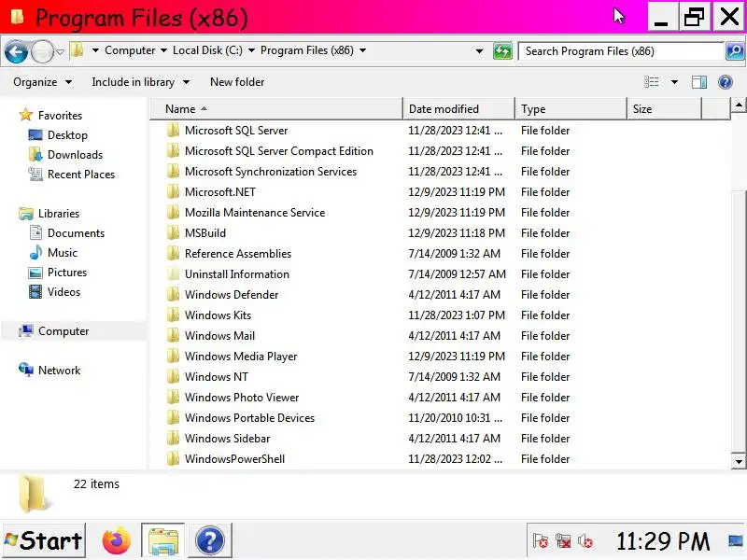This screenshot has height=560, width=747.
Task: Select Windows Defender folder
Action: pos(232,294)
